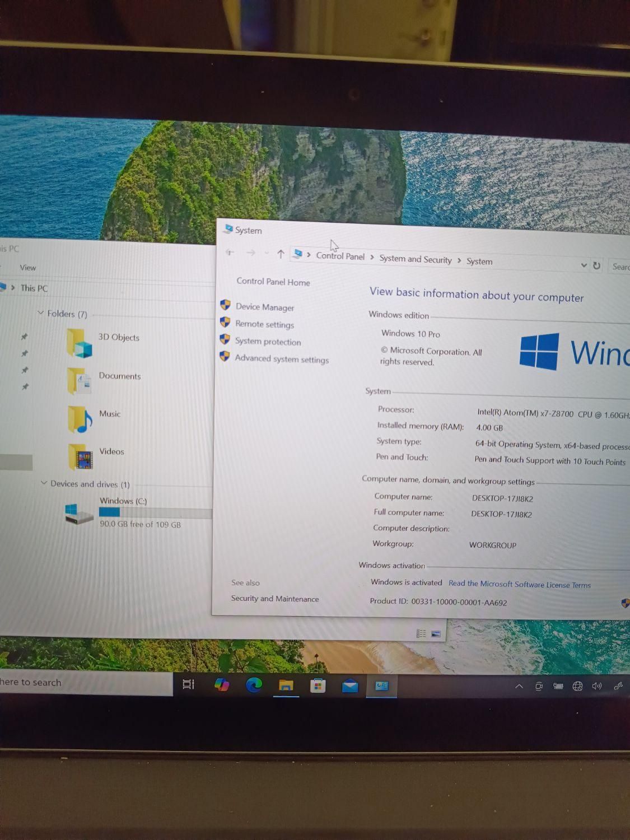Screen dimensions: 630x840
Task: Open Microsoft Store from taskbar
Action: point(318,685)
